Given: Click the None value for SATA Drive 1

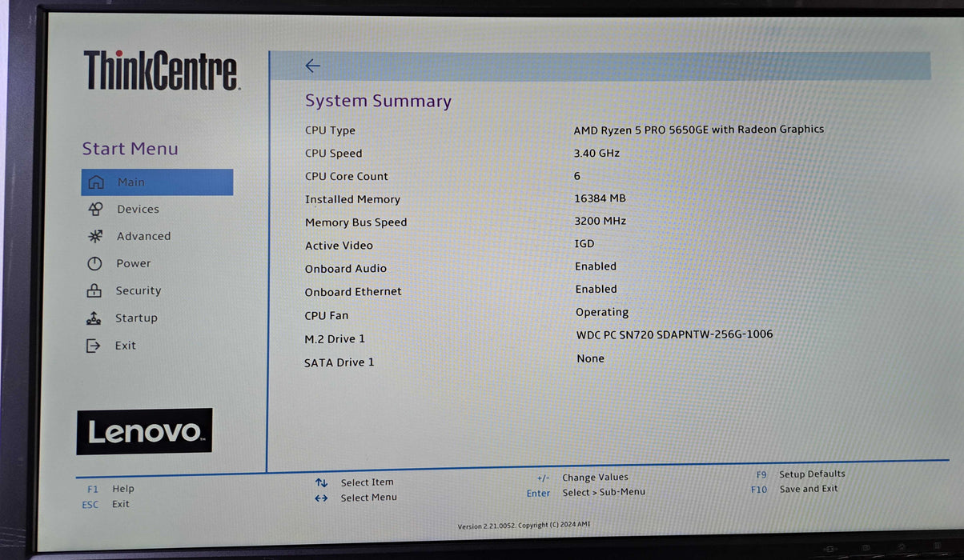Looking at the screenshot, I should pyautogui.click(x=590, y=358).
